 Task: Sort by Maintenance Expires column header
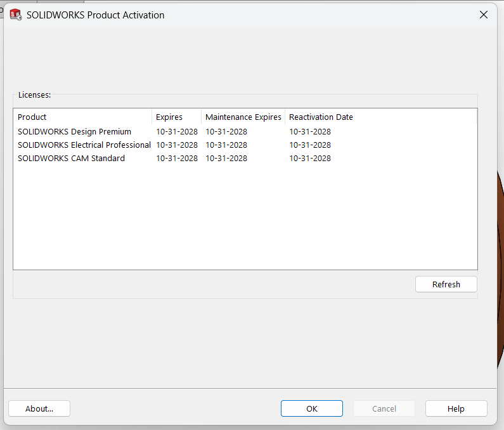coord(243,117)
